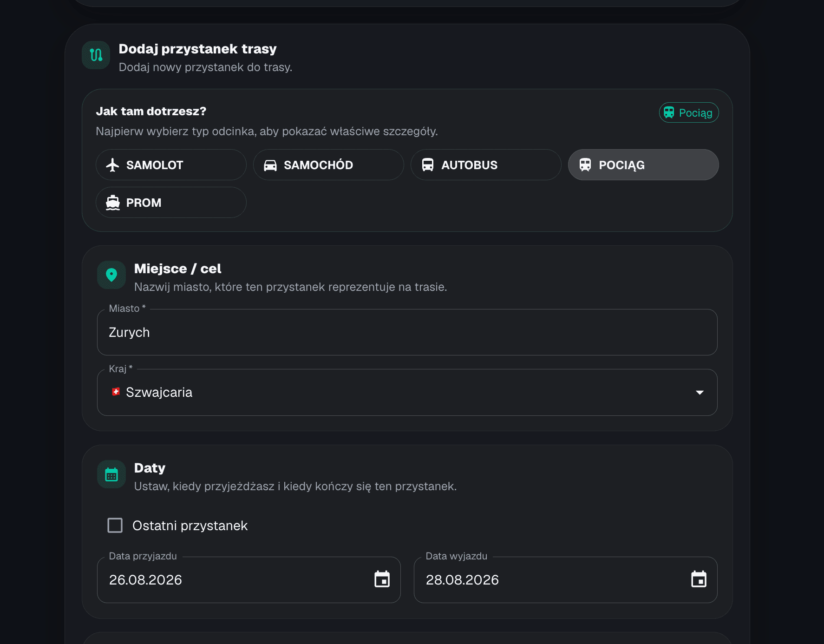
Task: Open the calendar picker for Data wyjazdu
Action: pyautogui.click(x=699, y=579)
